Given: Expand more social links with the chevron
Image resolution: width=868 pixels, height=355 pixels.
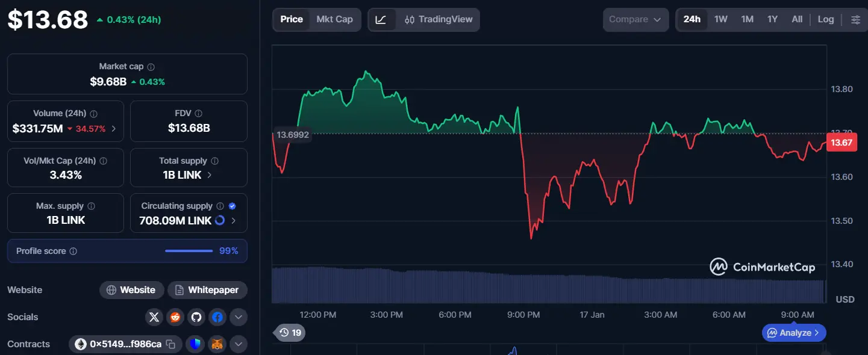Looking at the screenshot, I should click(x=239, y=317).
